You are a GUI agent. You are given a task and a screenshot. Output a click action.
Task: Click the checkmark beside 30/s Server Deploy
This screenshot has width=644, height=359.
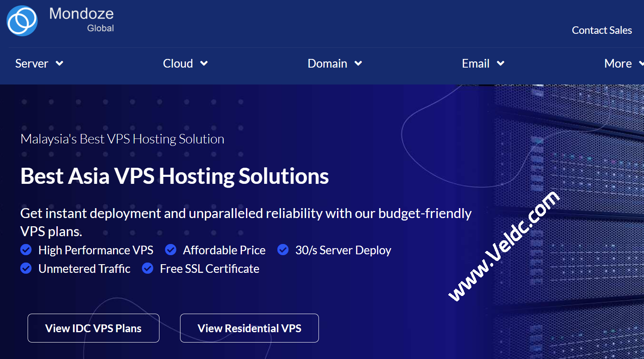point(283,250)
